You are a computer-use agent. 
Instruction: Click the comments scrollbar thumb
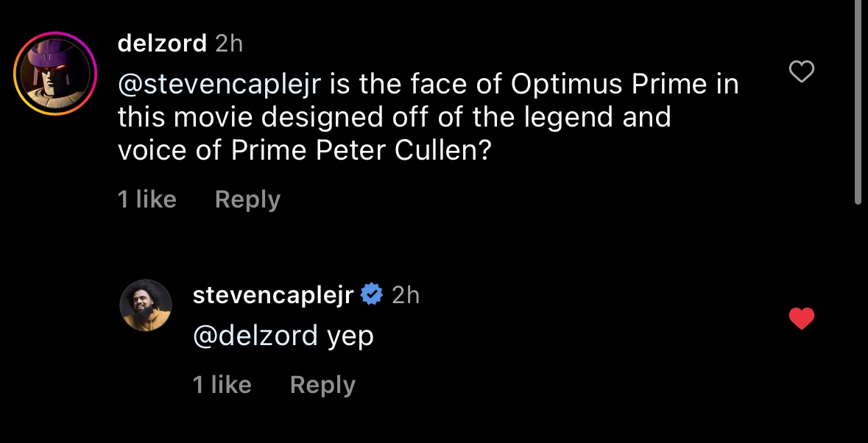858,102
